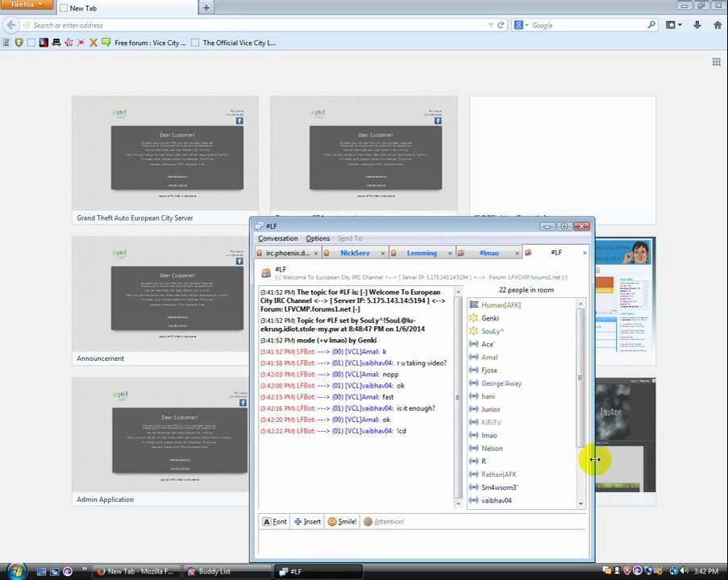The width and height of the screenshot is (728, 580).
Task: Open the address bar history dropdown arrow
Action: coord(490,25)
